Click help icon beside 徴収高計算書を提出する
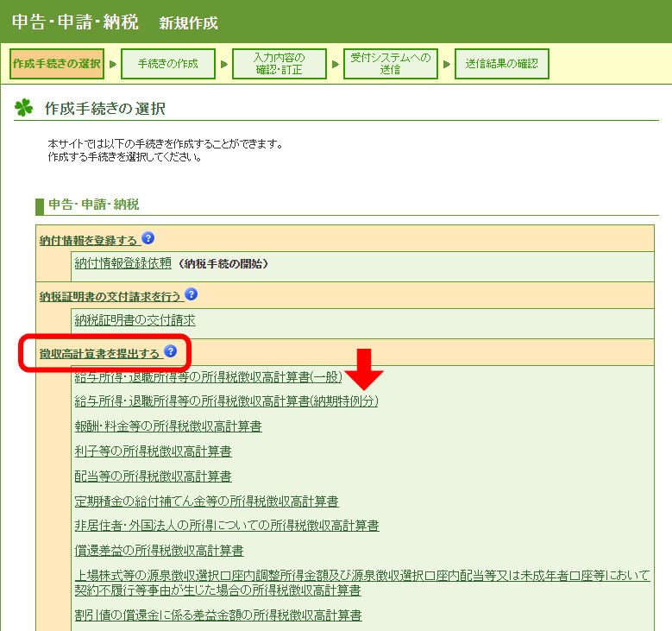672x631 pixels. coord(171,351)
